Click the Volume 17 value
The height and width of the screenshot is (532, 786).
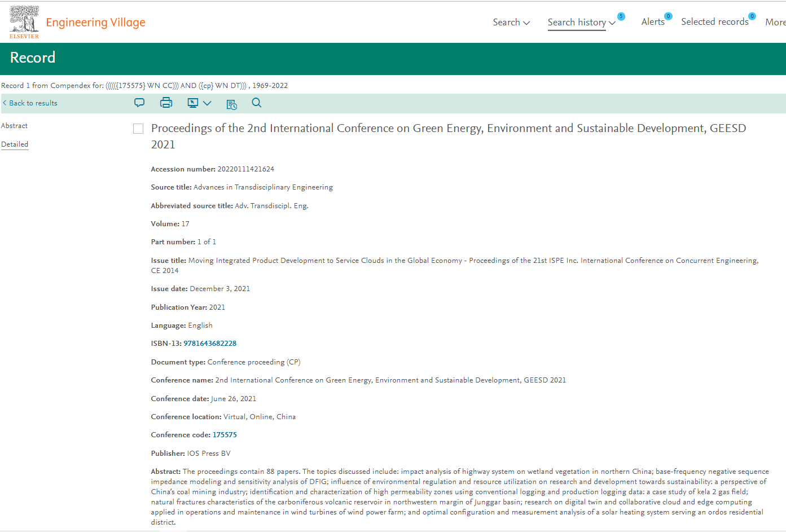[185, 224]
